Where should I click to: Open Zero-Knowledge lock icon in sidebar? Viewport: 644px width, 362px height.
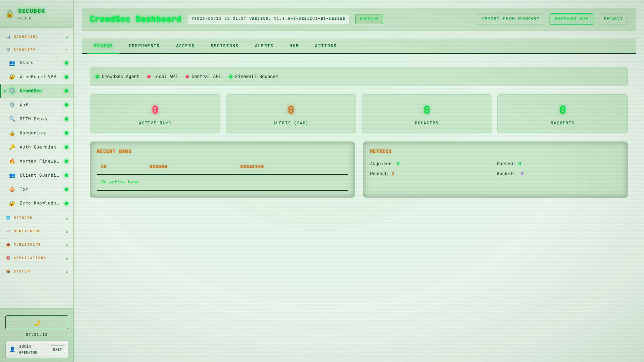[12, 203]
